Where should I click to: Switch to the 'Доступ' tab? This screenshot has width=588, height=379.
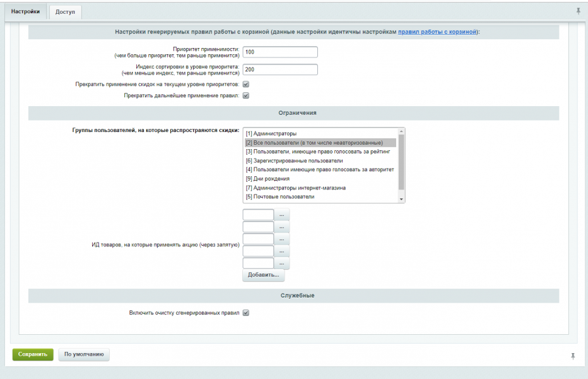65,12
